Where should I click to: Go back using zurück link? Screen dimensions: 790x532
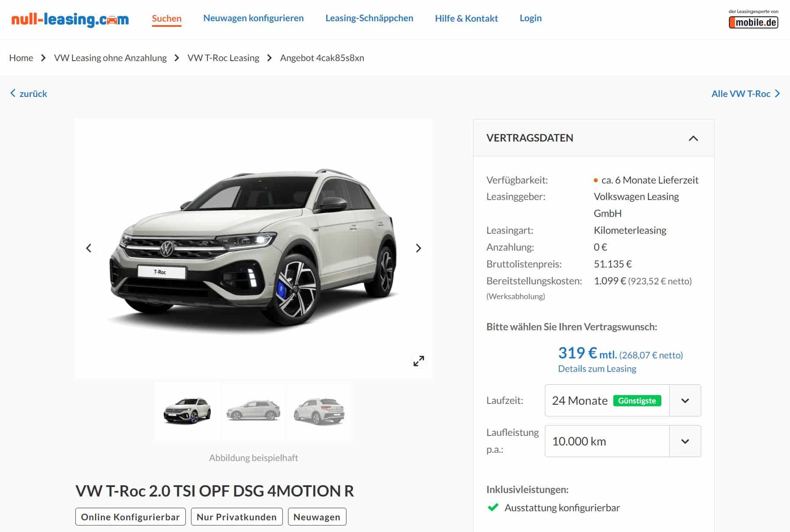29,94
